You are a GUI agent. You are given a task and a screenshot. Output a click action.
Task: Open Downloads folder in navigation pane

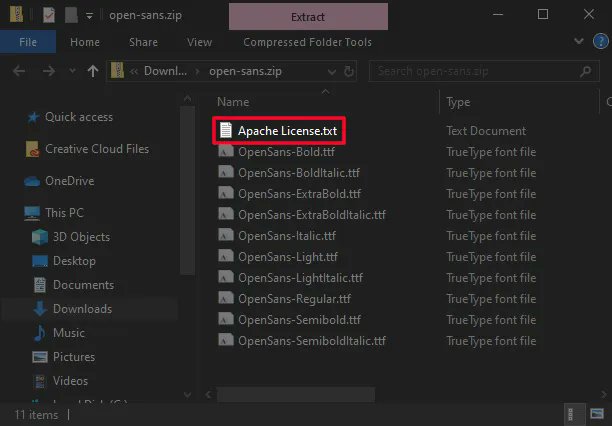pyautogui.click(x=82, y=309)
